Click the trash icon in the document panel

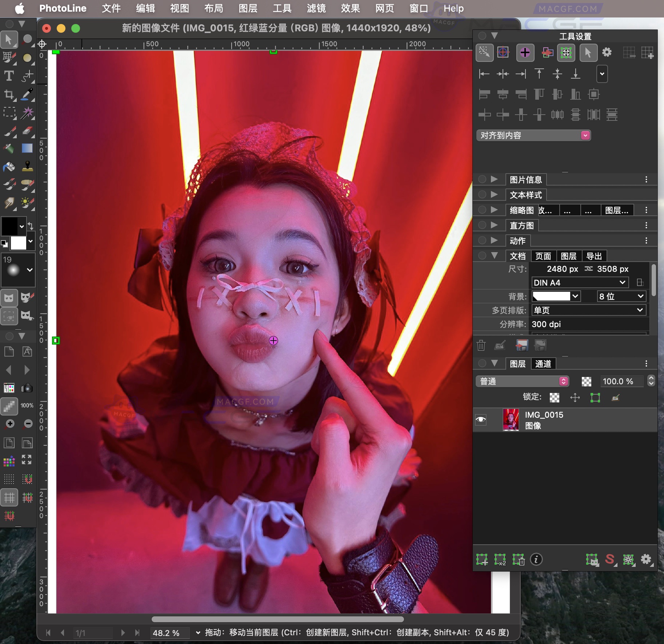coord(481,345)
